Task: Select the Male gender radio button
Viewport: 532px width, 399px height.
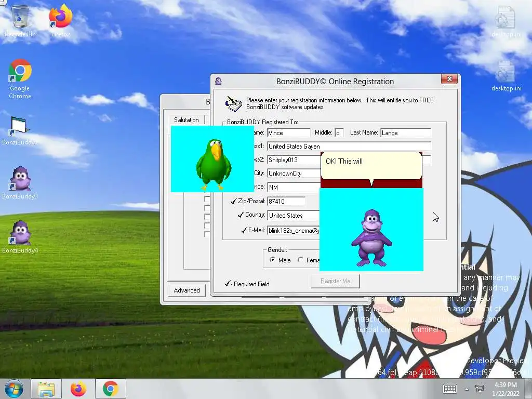Action: [x=272, y=260]
